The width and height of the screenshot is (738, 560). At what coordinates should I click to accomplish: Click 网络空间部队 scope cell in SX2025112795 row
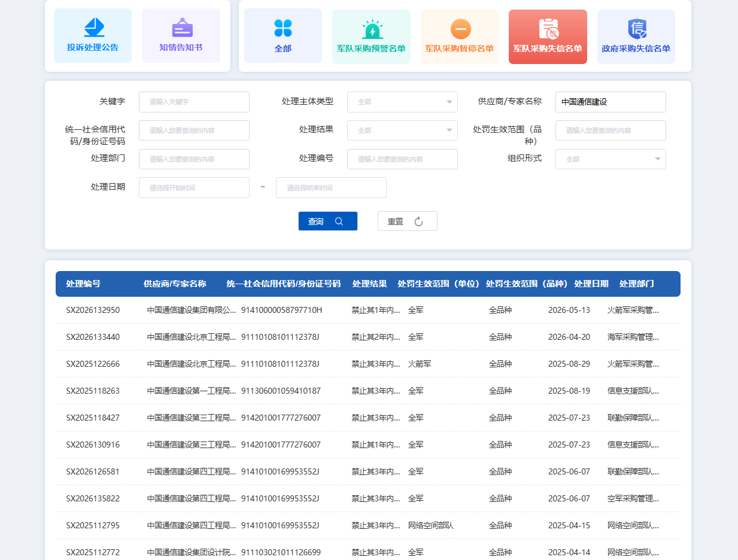click(431, 525)
